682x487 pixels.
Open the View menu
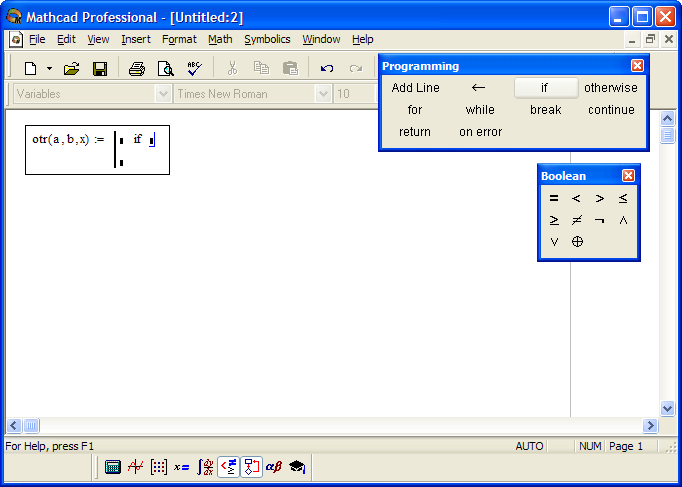tap(98, 40)
